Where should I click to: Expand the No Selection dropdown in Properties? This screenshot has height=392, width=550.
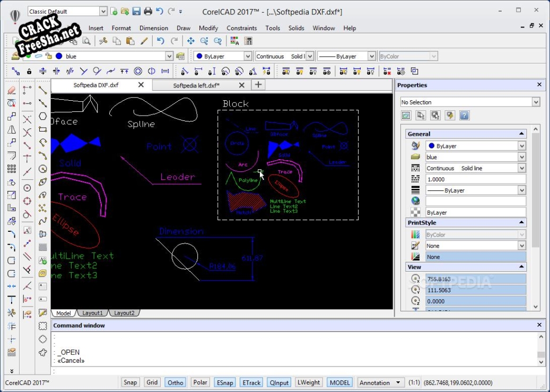[x=535, y=102]
